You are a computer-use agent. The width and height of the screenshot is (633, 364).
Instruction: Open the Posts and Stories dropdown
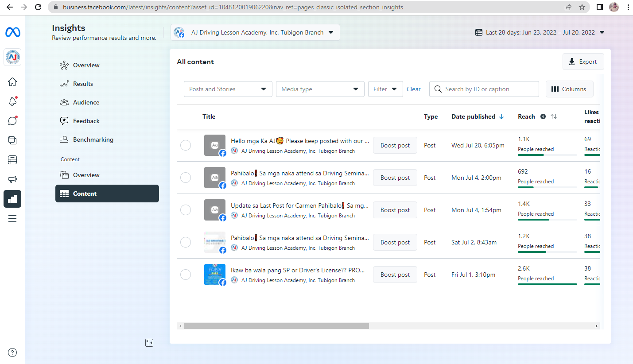tap(228, 89)
